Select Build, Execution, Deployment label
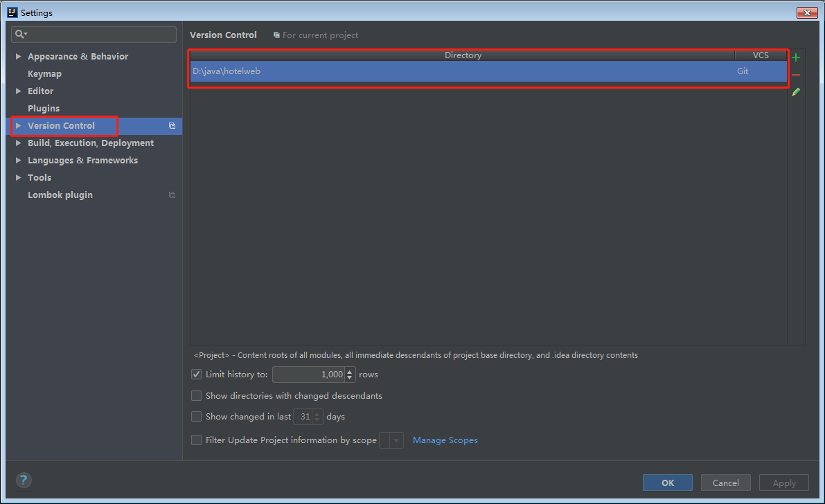This screenshot has width=825, height=504. 91,143
